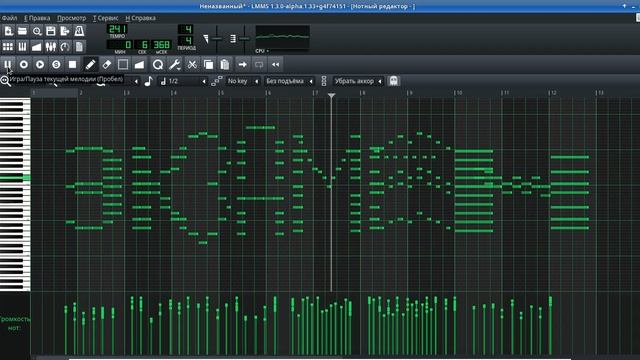Screen dimensions: 640x360
Task: Click the master volume slider
Action: 217,39
